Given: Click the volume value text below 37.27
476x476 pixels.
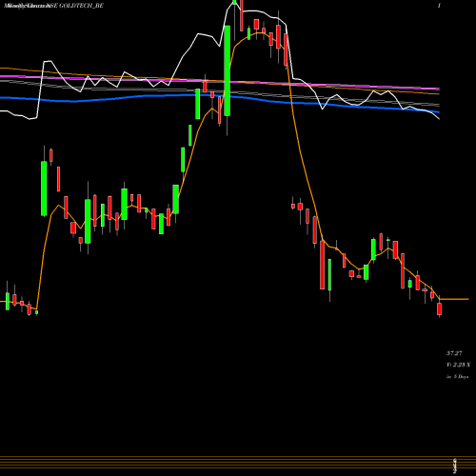Looking at the screenshot, I should click(x=458, y=365).
